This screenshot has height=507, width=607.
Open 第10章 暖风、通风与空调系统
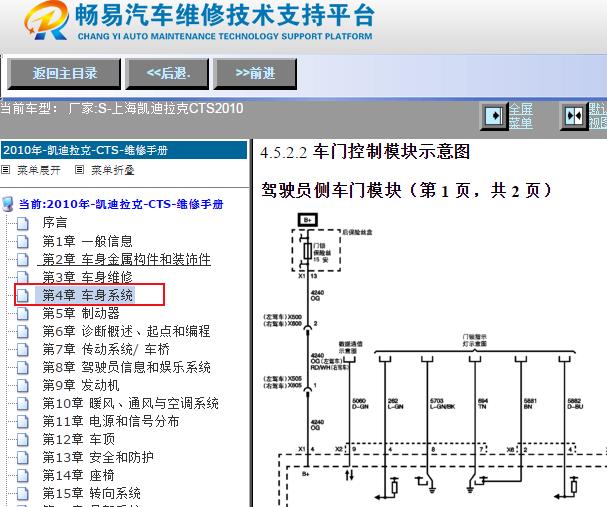(130, 403)
